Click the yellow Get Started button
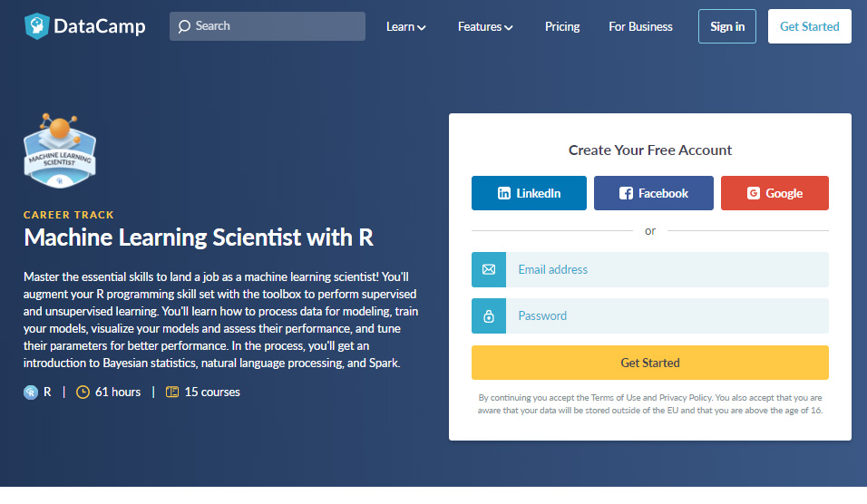This screenshot has height=504, width=867. (650, 363)
